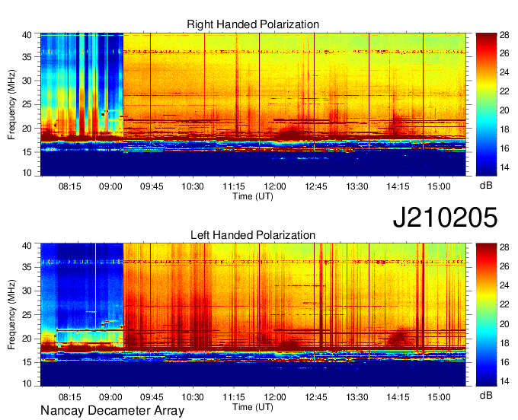Click 20 MHz tick of Left Handed panel
The width and height of the screenshot is (518, 420).
point(27,339)
